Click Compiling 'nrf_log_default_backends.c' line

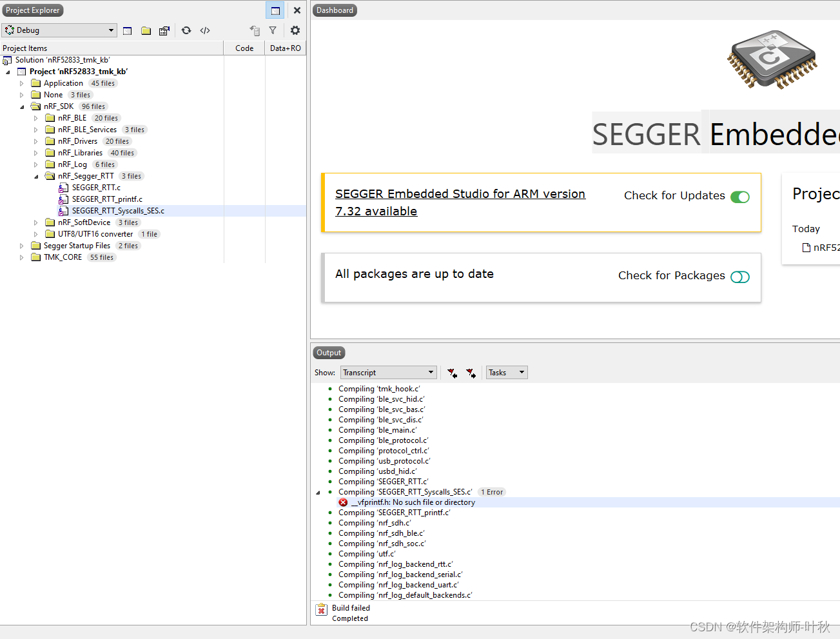point(405,595)
